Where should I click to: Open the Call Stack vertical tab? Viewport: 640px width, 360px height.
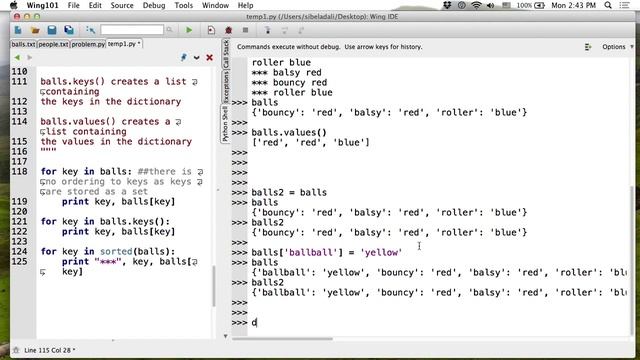coord(226,54)
